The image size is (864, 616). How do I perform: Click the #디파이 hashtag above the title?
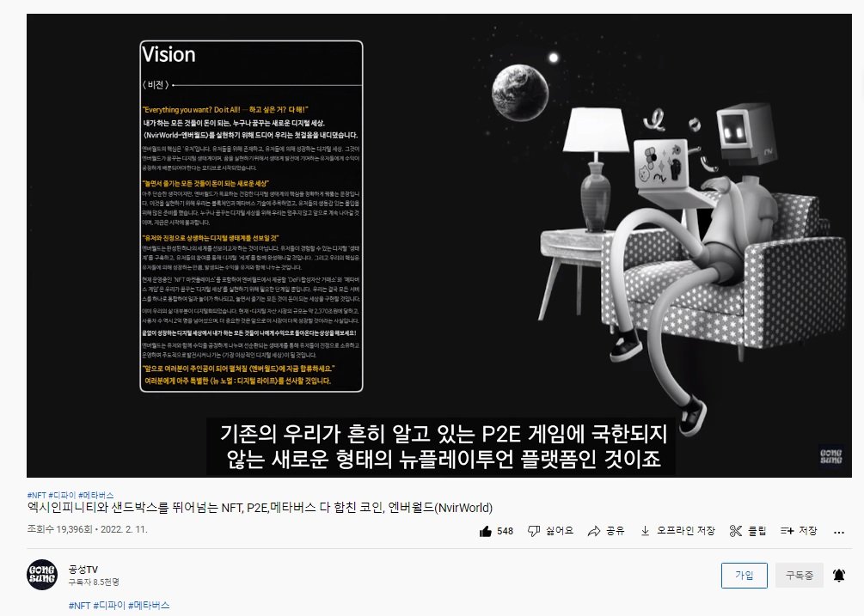click(62, 495)
